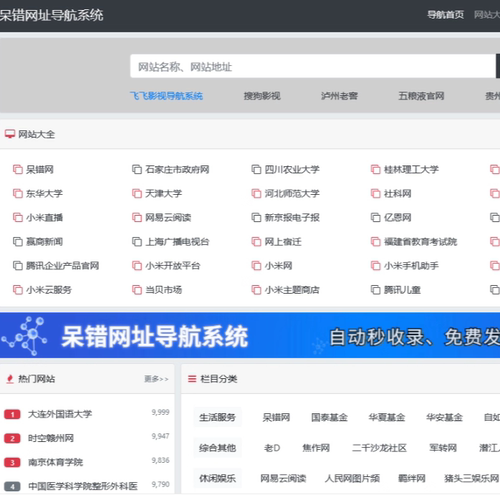Open 南京体育学院 in hot sites list

point(55,462)
